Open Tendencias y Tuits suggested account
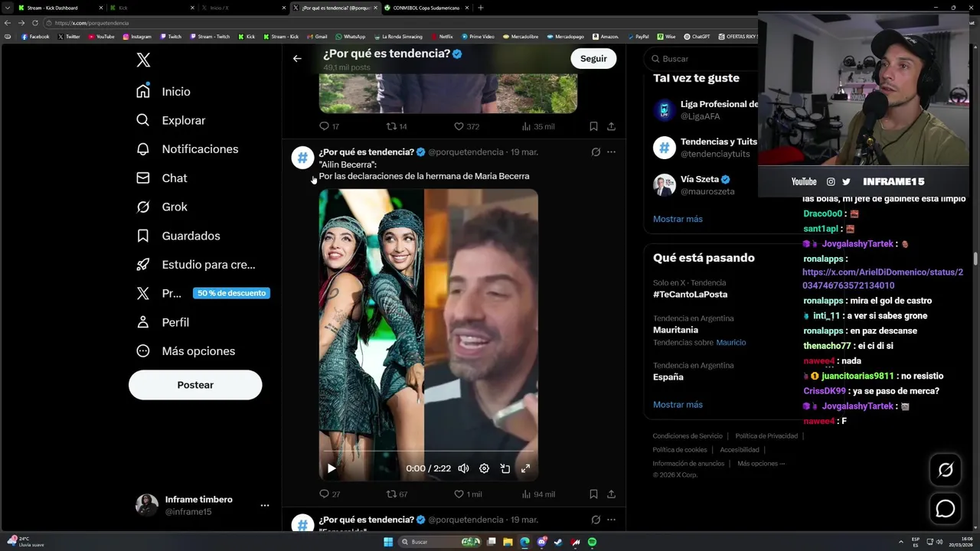The image size is (980, 551). tap(704, 148)
